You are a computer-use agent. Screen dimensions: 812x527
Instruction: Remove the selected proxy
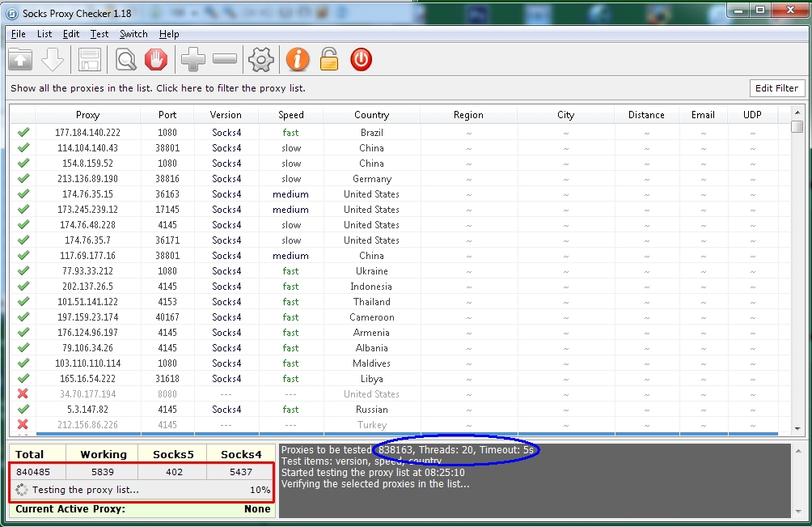[x=224, y=58]
